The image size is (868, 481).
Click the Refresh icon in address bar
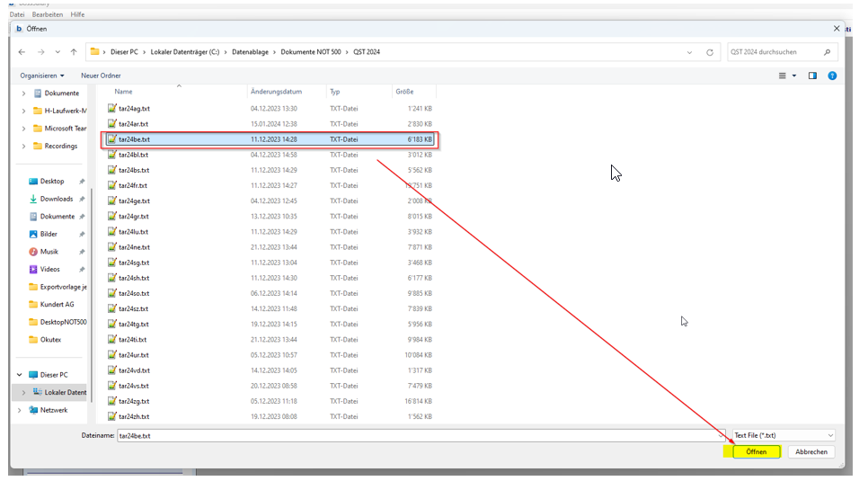[x=710, y=52]
